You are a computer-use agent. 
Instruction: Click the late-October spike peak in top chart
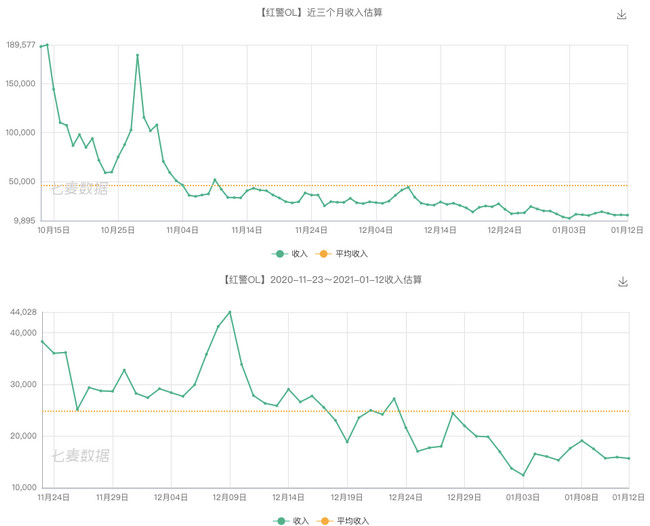(x=137, y=55)
